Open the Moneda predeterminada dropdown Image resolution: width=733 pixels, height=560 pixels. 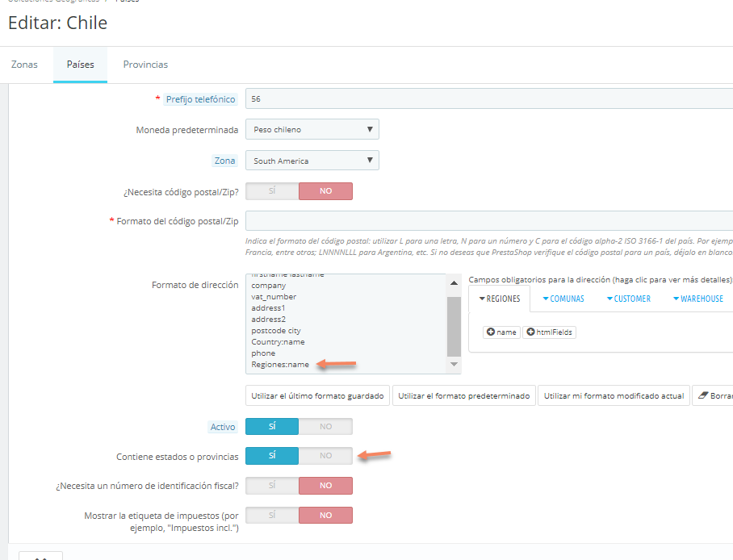point(312,129)
